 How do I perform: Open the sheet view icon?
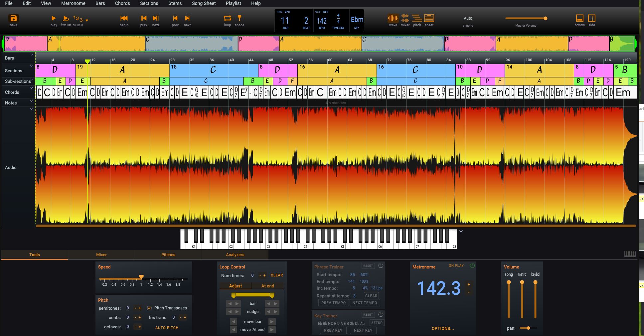pyautogui.click(x=429, y=19)
